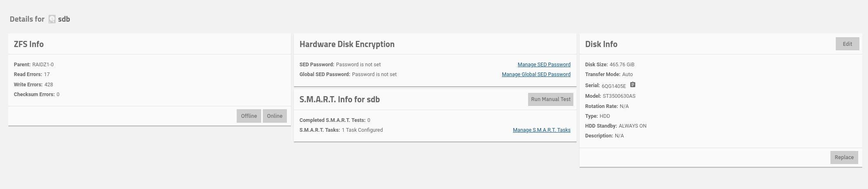Run Manual Test for S.M.A.R.T.

[x=551, y=99]
